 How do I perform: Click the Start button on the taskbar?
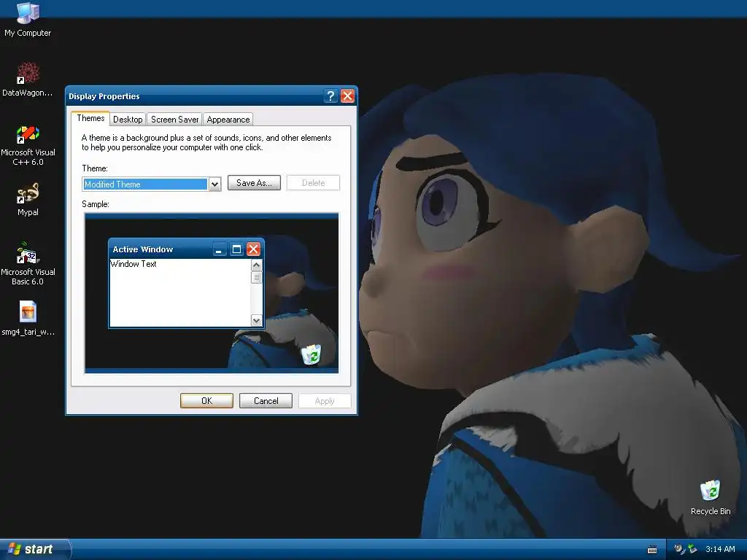pos(34,549)
